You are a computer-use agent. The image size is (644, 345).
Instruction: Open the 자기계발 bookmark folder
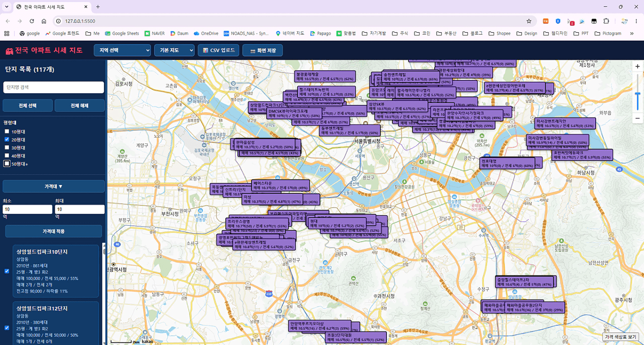374,33
